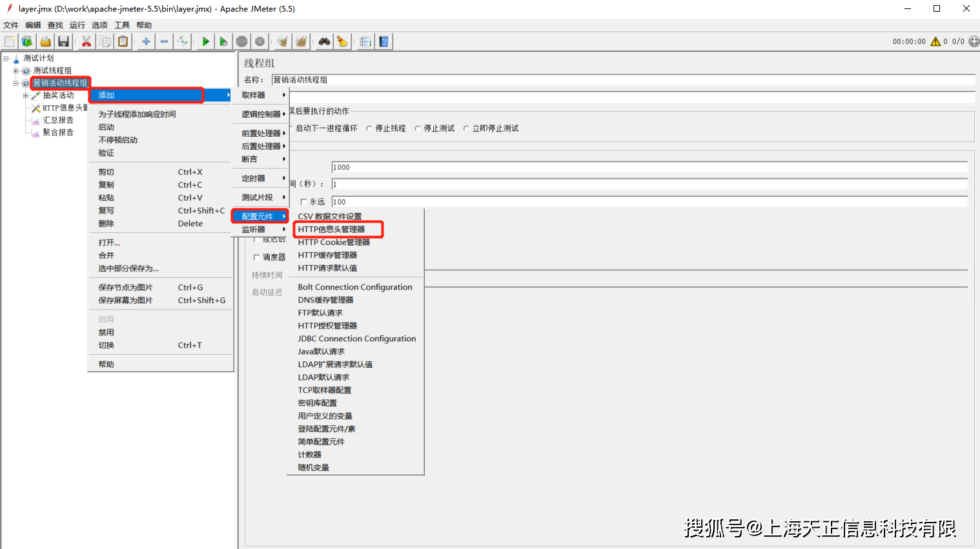Click the Help question mark icon

[x=383, y=41]
